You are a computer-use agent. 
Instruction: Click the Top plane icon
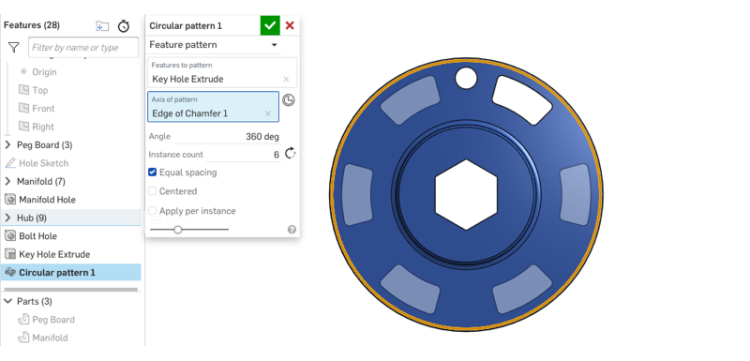[23, 90]
